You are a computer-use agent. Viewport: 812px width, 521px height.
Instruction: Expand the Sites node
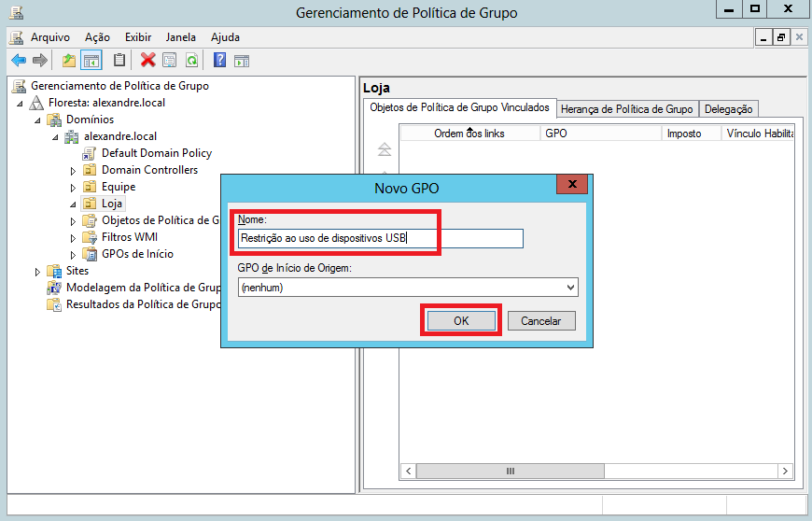[37, 272]
